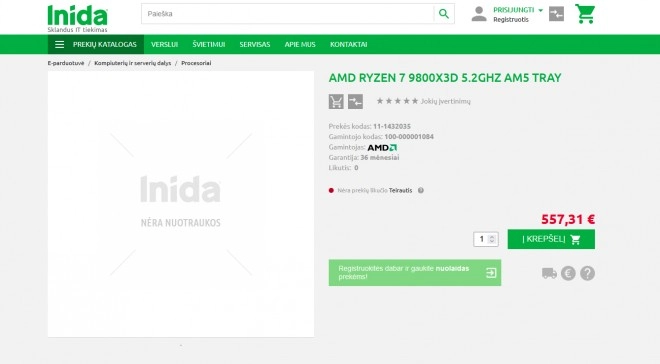The height and width of the screenshot is (364, 660).
Task: Click the warranty text 36 mėnesiai
Action: (380, 157)
